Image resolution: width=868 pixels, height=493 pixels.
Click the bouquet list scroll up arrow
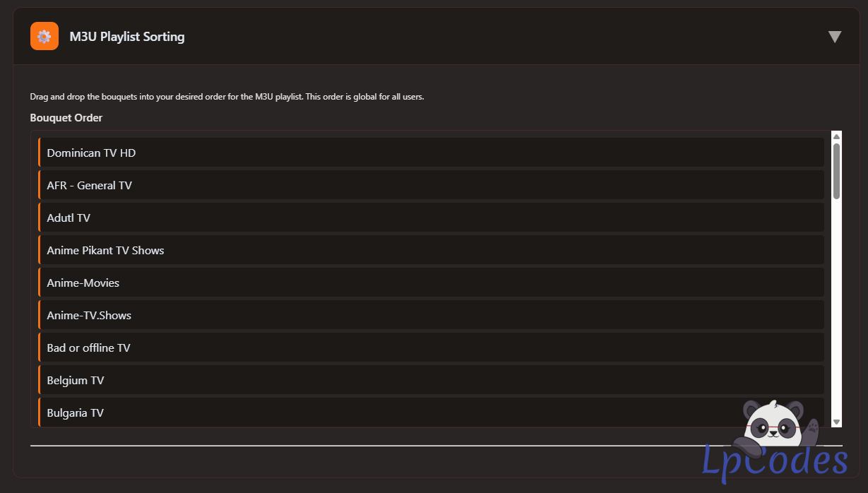pos(836,136)
